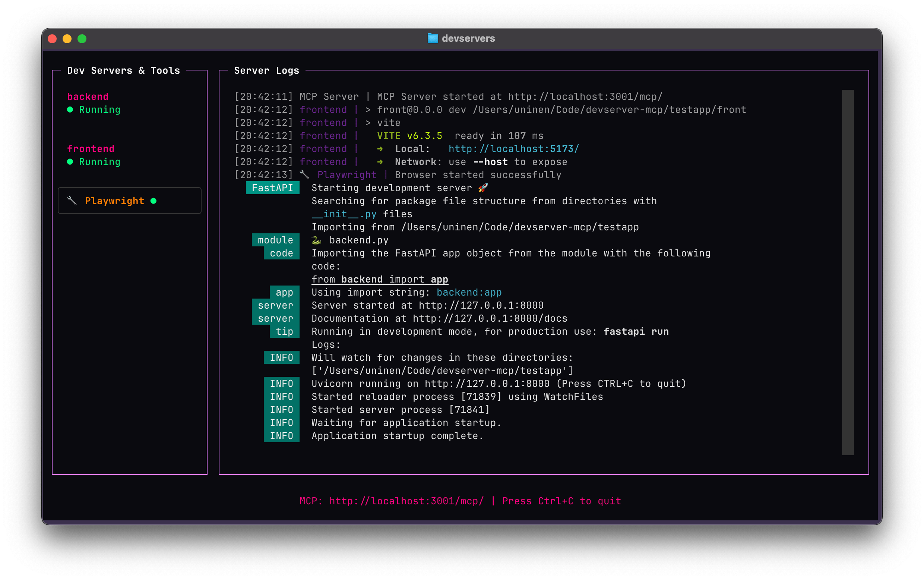924x580 pixels.
Task: Click the rocket emoji after Starting development server
Action: pos(484,187)
